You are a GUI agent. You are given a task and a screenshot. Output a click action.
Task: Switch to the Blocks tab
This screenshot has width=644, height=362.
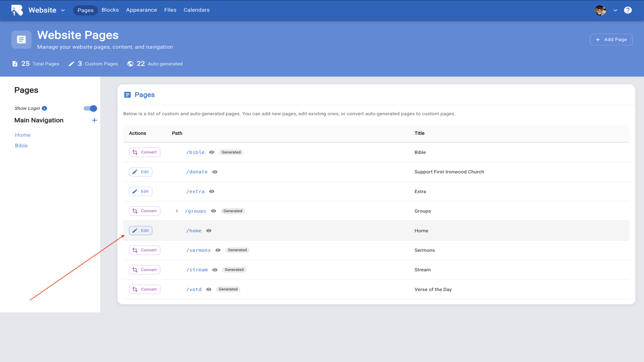pos(110,10)
